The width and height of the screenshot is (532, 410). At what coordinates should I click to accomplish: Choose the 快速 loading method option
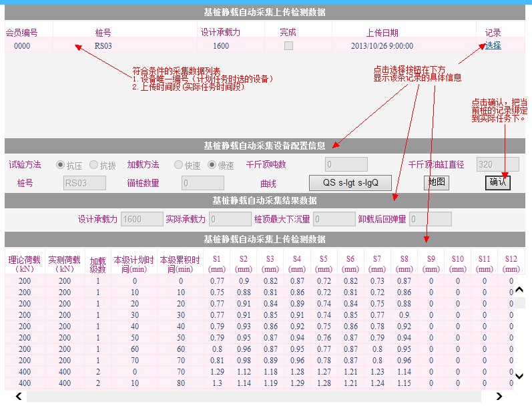178,164
